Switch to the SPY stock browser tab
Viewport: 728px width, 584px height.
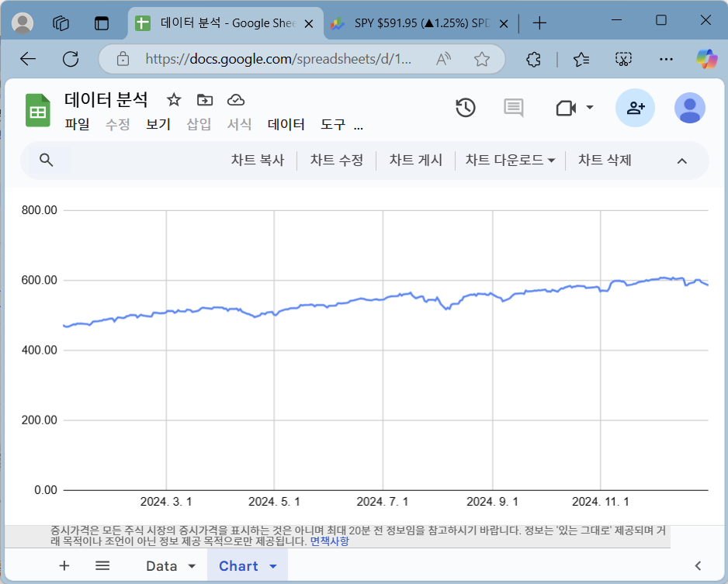coord(419,23)
